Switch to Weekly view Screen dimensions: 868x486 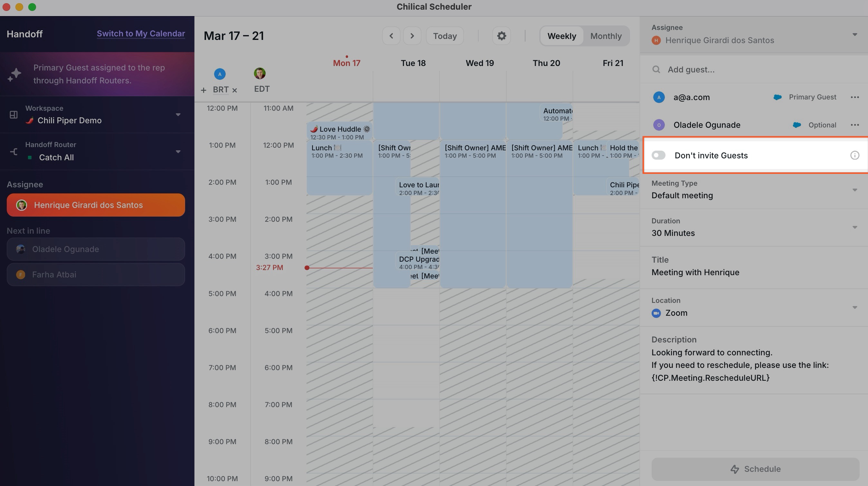561,36
